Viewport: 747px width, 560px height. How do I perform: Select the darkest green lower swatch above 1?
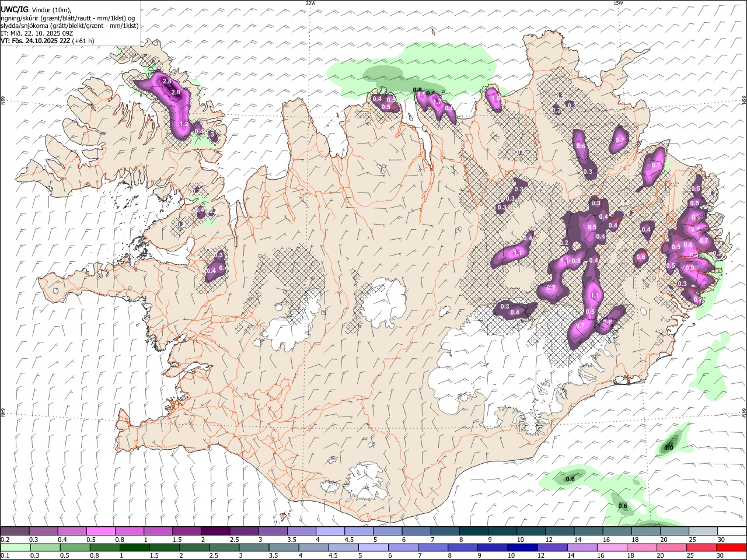point(134,547)
